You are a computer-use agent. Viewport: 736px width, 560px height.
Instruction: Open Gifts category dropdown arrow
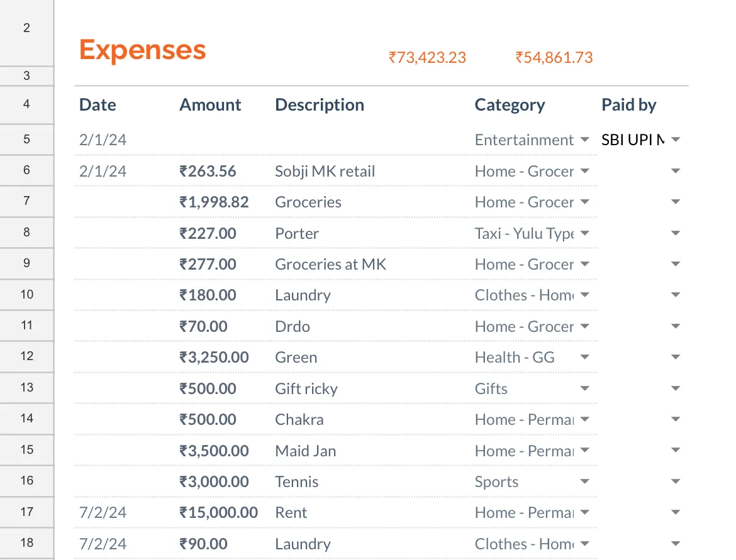(x=584, y=388)
